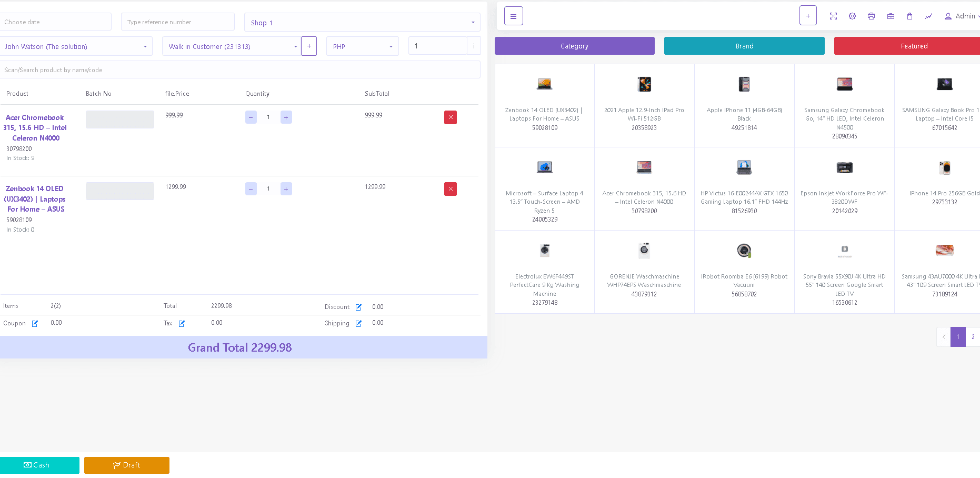
Task: Open the Shop 1 warehouse dropdown
Action: (x=362, y=23)
